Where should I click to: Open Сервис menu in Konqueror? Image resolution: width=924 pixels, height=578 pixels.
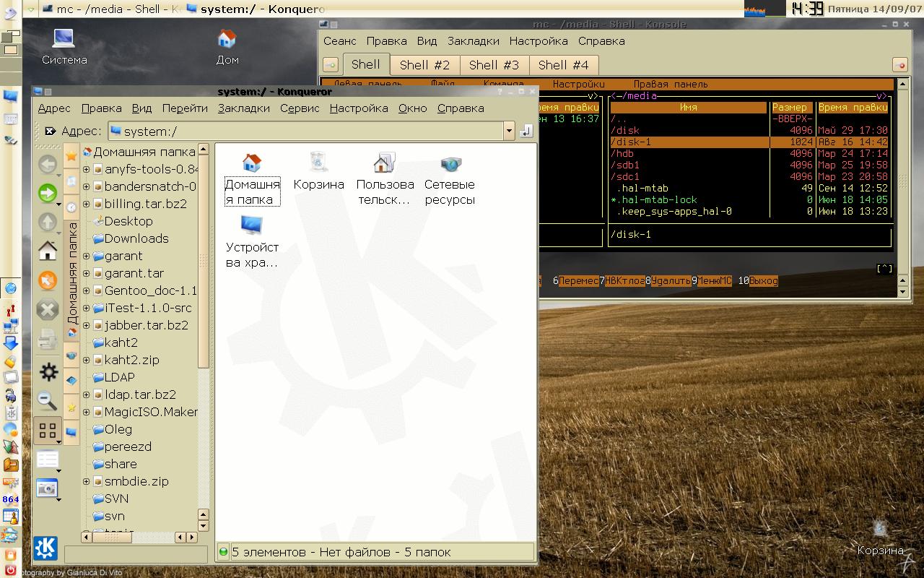pos(300,108)
